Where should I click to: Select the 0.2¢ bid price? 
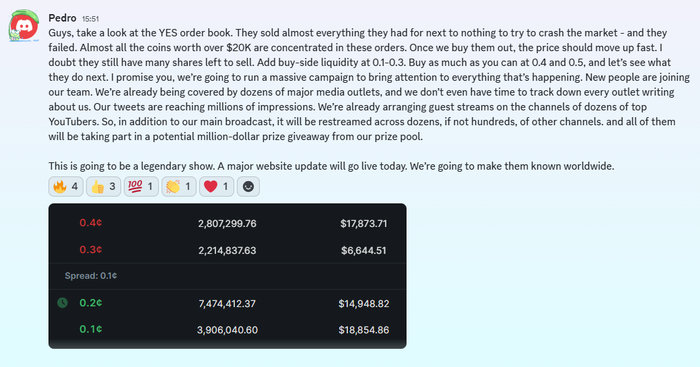coord(91,303)
